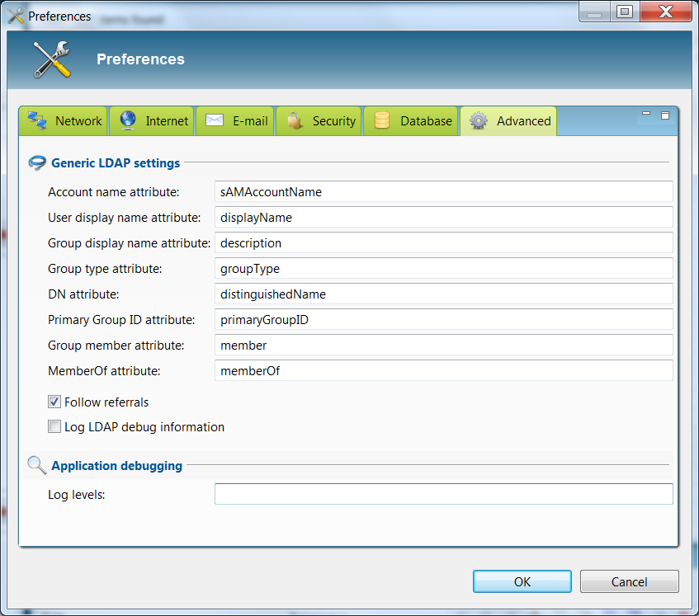Confirm preferences with the OK button
Image resolution: width=699 pixels, height=616 pixels.
522,581
